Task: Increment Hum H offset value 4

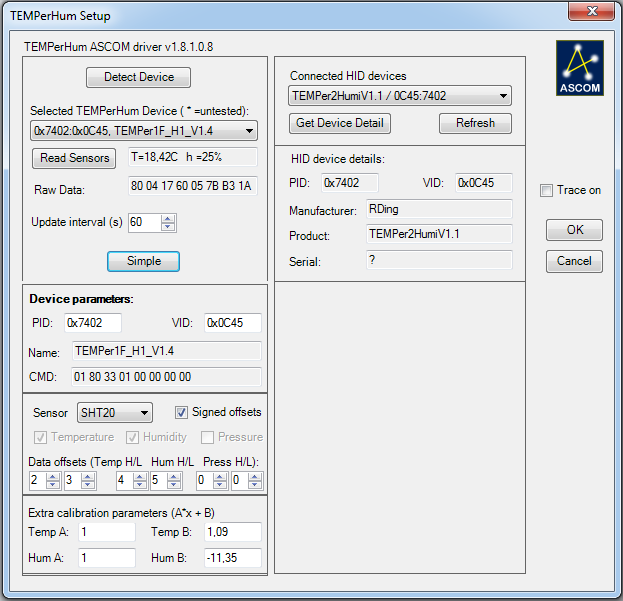Action: 139,477
